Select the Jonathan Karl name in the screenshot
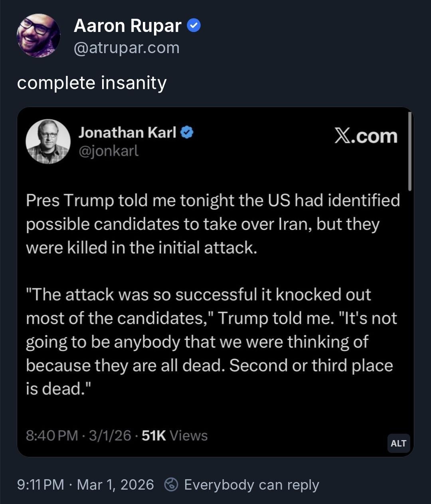The width and height of the screenshot is (431, 504). tap(127, 132)
